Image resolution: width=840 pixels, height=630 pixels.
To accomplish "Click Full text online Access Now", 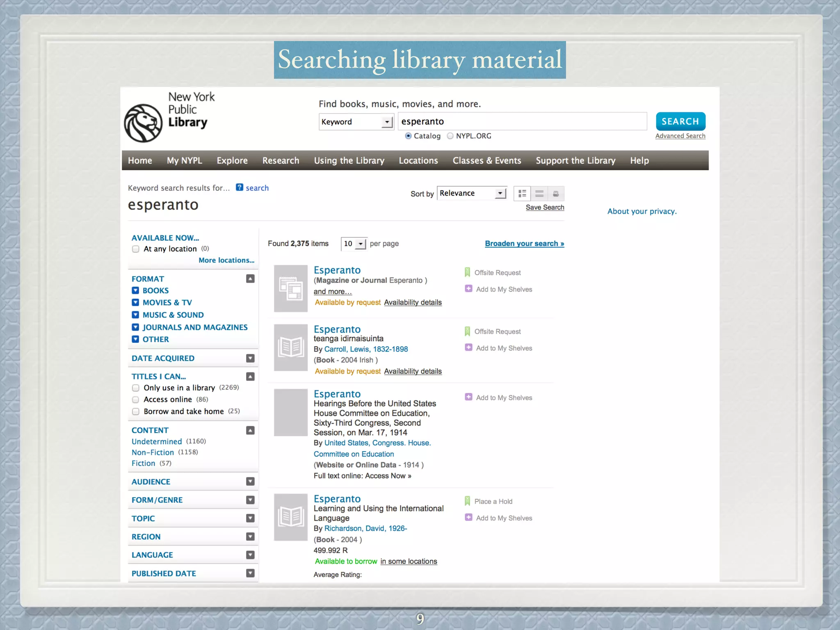I will click(363, 476).
